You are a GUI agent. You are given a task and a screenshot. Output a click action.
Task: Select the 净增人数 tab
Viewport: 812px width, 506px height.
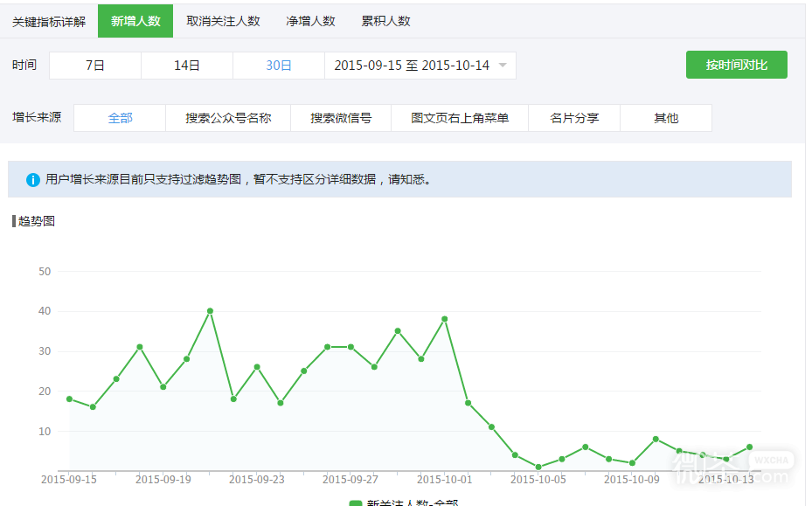pyautogui.click(x=311, y=21)
